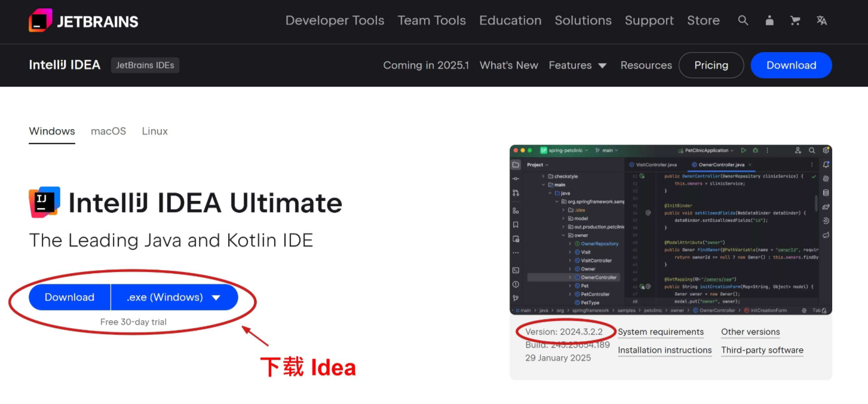Click the Search Everywhere icon in IDE toolbar
The height and width of the screenshot is (404, 868).
812,151
